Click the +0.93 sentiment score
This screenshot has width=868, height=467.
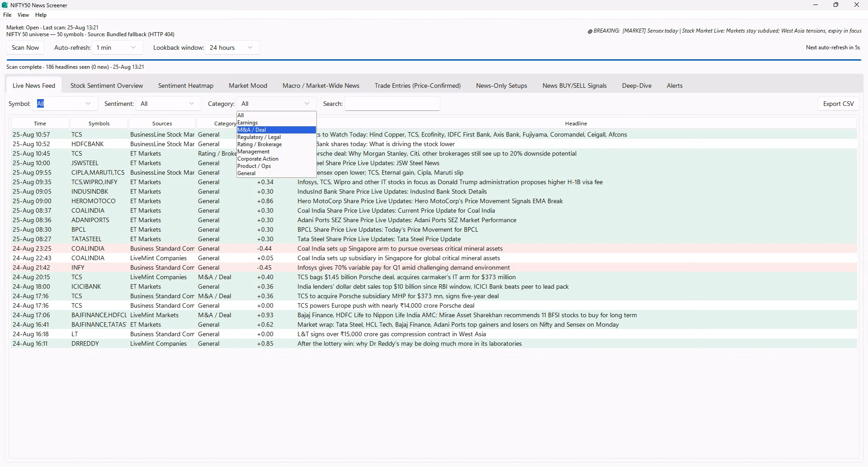point(265,315)
